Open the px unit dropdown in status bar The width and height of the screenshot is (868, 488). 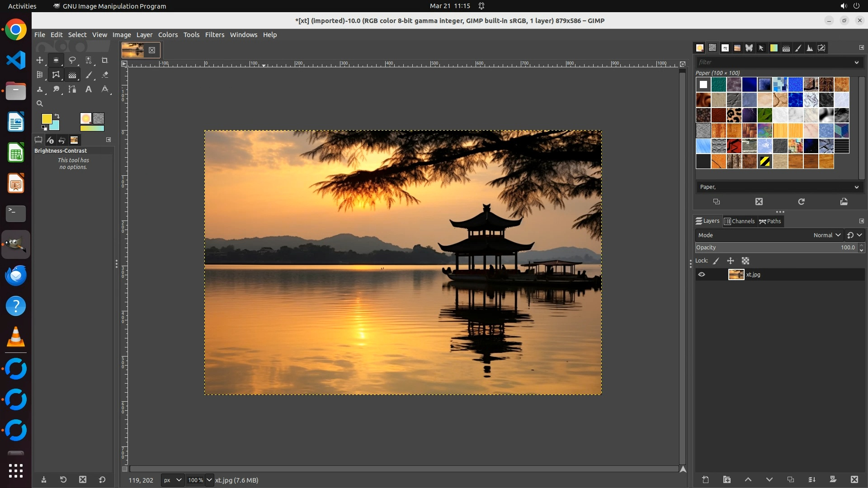click(172, 480)
